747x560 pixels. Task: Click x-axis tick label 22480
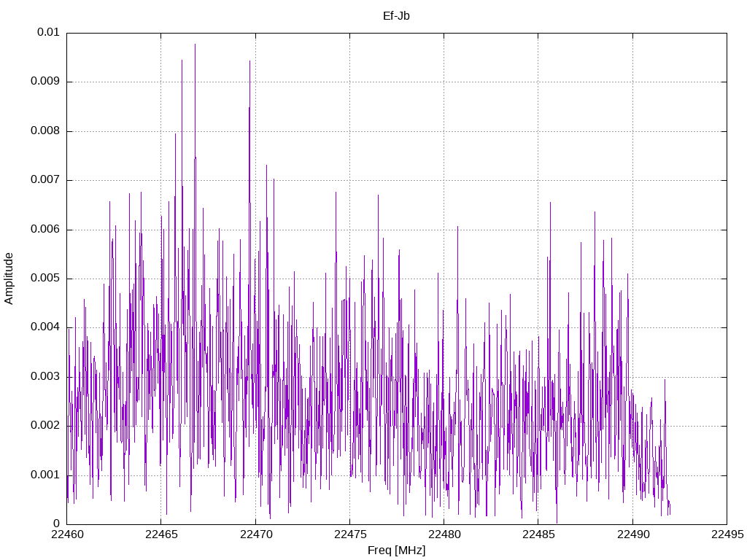pos(444,534)
